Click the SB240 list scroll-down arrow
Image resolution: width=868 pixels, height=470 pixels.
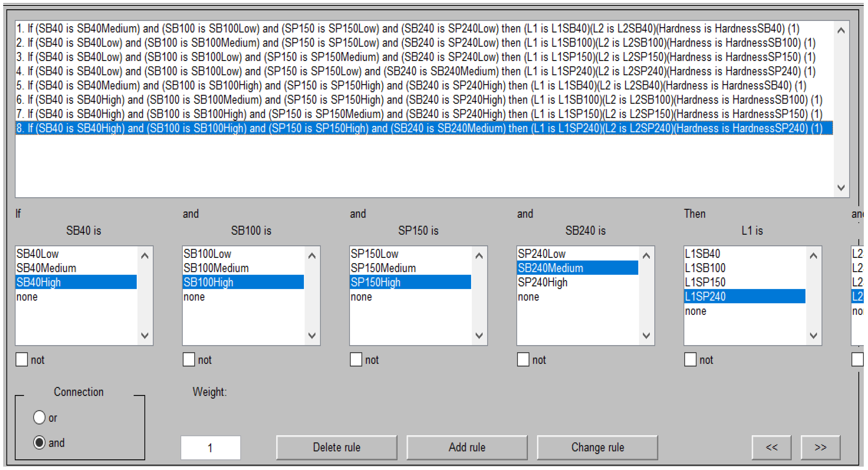[646, 335]
